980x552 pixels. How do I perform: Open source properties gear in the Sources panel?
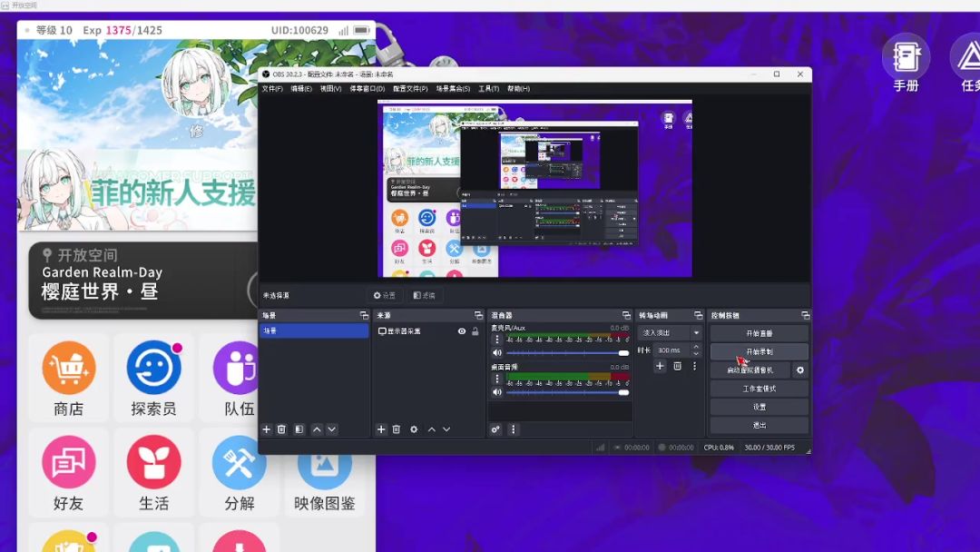[x=414, y=429]
